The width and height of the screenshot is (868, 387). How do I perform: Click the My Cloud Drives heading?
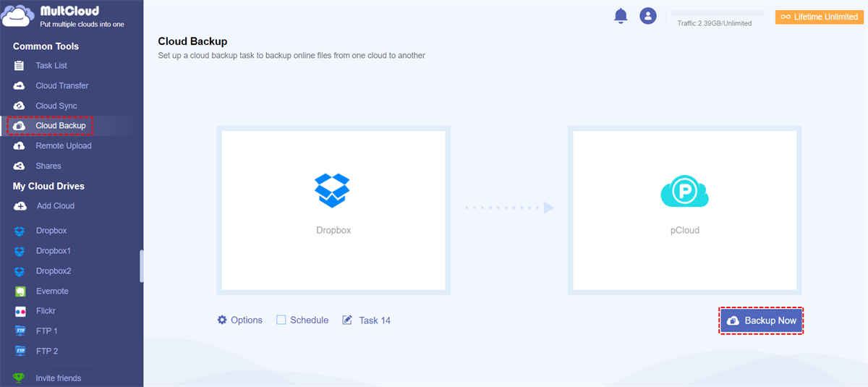pos(48,186)
